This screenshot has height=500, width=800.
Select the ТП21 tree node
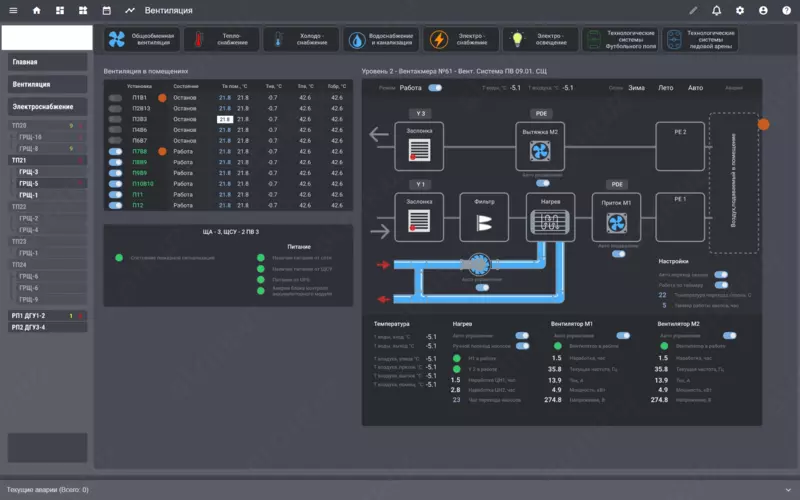pyautogui.click(x=47, y=160)
